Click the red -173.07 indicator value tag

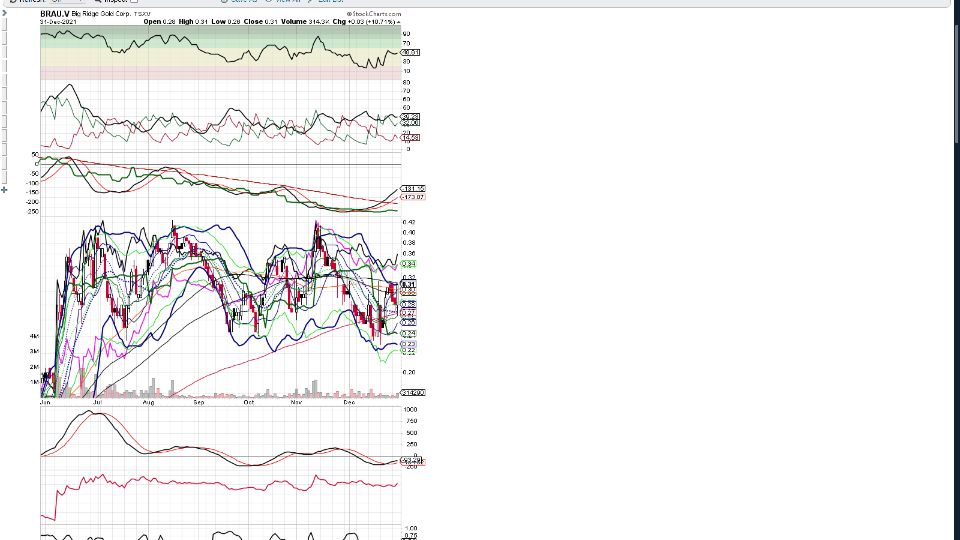tap(413, 197)
